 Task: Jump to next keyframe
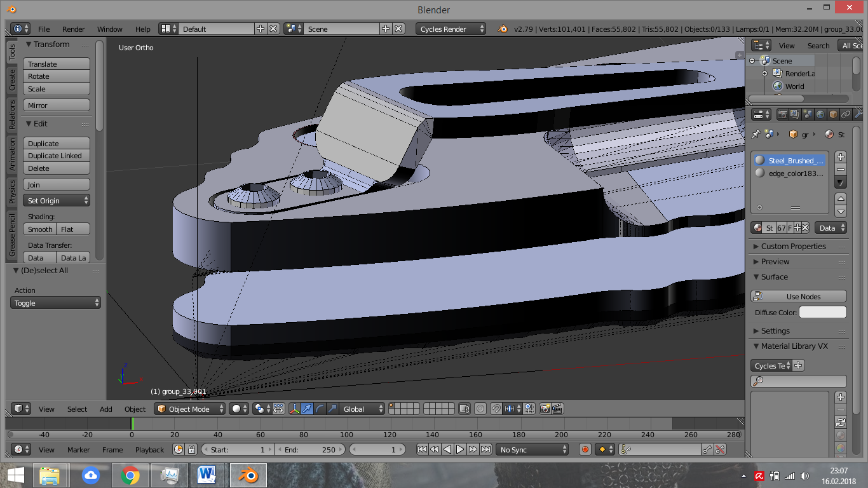pyautogui.click(x=473, y=449)
